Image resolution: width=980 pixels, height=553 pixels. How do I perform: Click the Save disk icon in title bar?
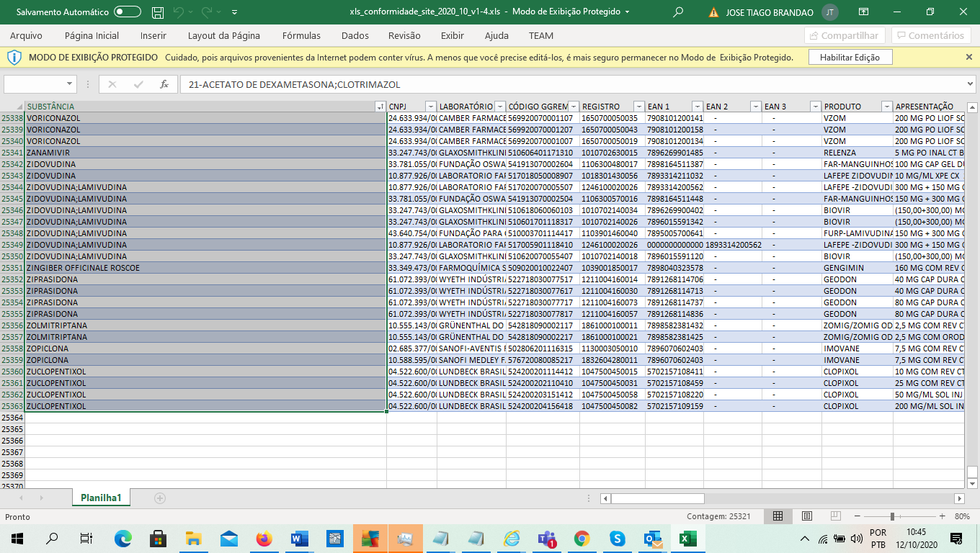tap(158, 12)
